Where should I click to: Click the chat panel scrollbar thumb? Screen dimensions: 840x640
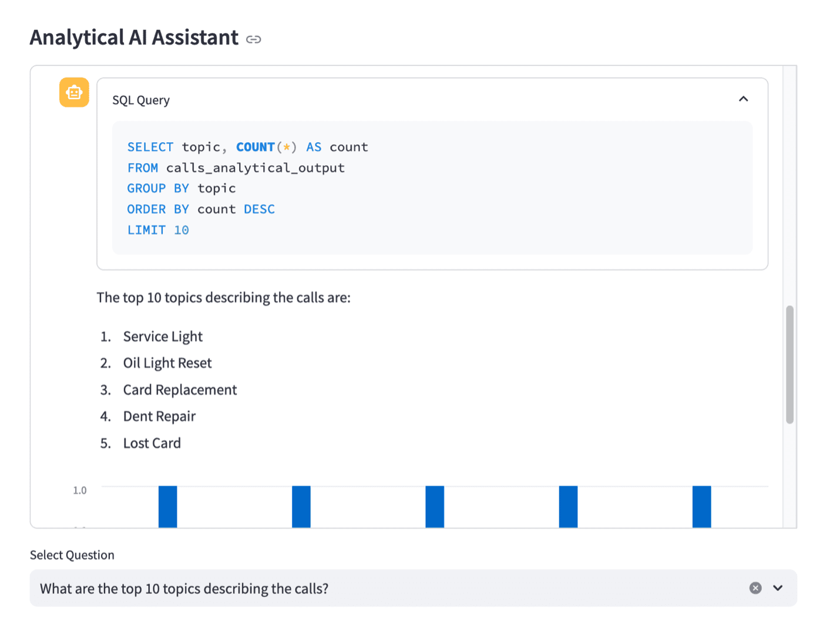coord(789,364)
